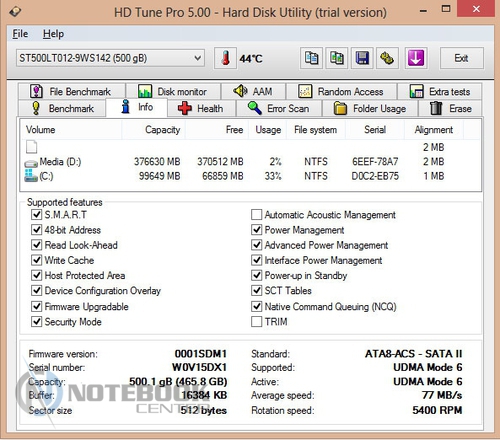Click the 44°C temperature reading

(251, 59)
